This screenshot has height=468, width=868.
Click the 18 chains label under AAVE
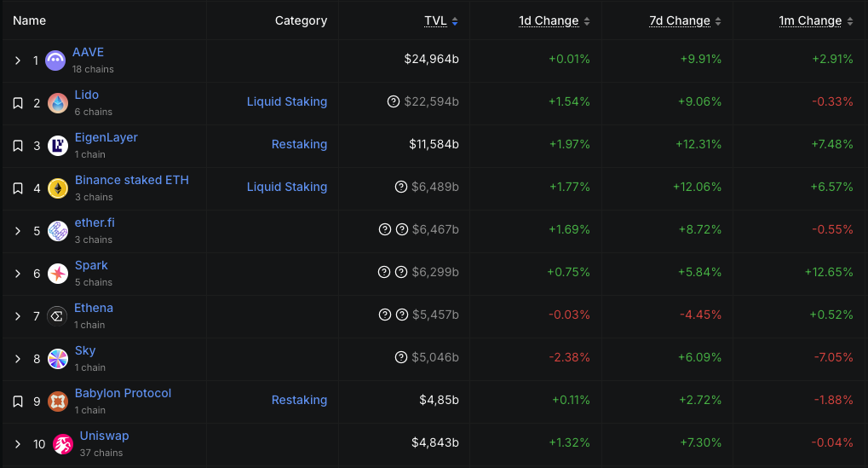tap(93, 69)
